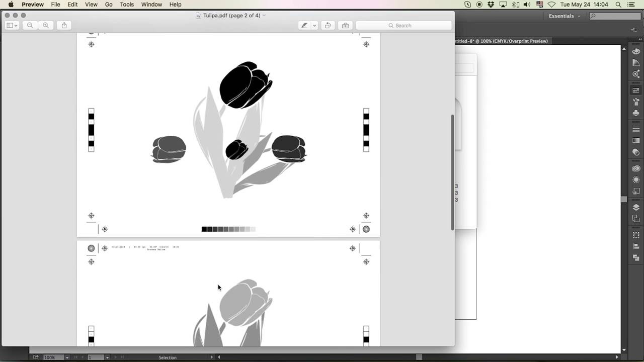Open the Share button in Preview toolbar

(x=64, y=25)
